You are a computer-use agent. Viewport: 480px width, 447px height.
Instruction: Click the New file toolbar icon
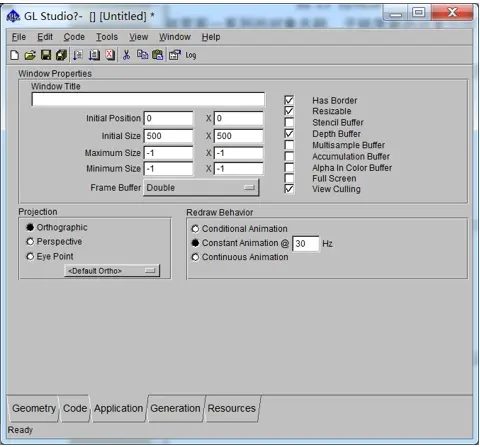[14, 55]
